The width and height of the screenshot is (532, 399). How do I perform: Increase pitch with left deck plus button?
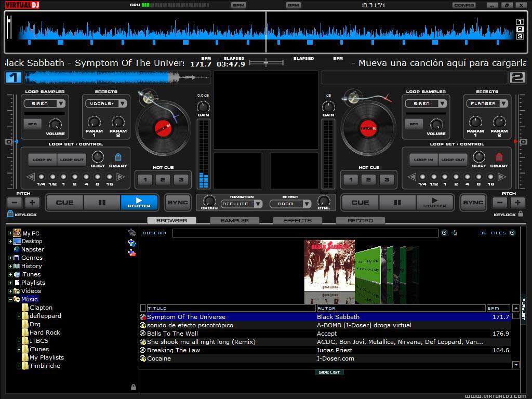click(32, 203)
